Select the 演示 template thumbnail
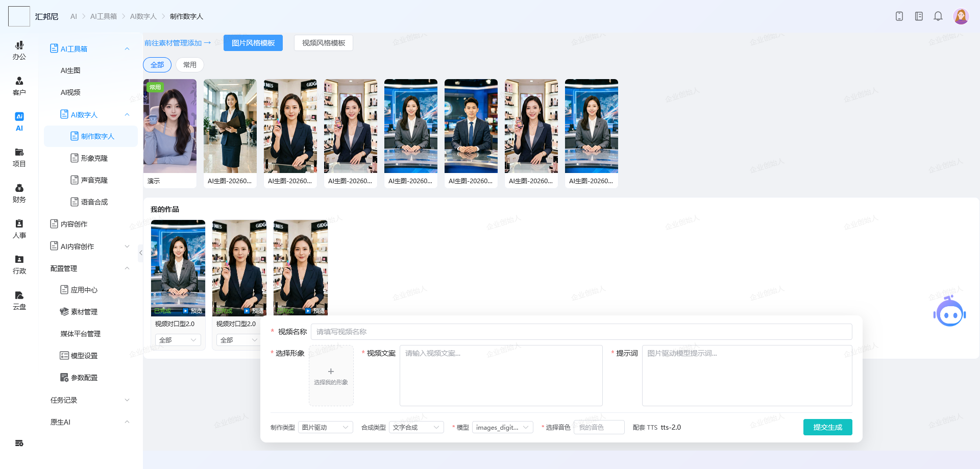 (170, 126)
